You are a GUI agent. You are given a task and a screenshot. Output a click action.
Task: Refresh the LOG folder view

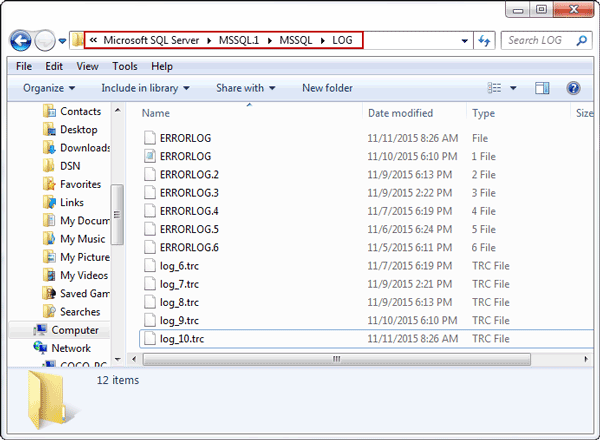pos(484,41)
